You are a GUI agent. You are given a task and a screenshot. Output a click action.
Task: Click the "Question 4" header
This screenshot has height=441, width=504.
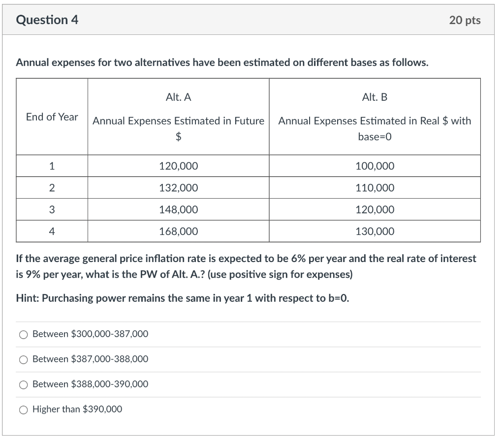47,20
